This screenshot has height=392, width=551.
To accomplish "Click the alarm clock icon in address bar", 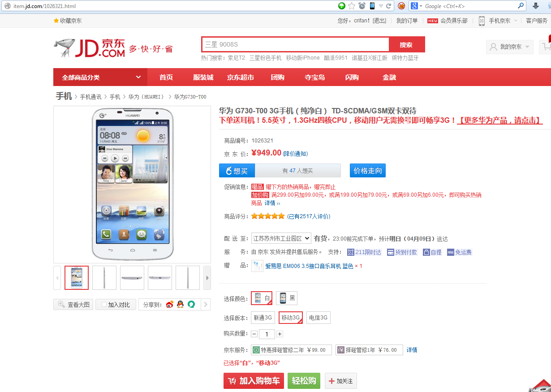I will click(x=362, y=6).
